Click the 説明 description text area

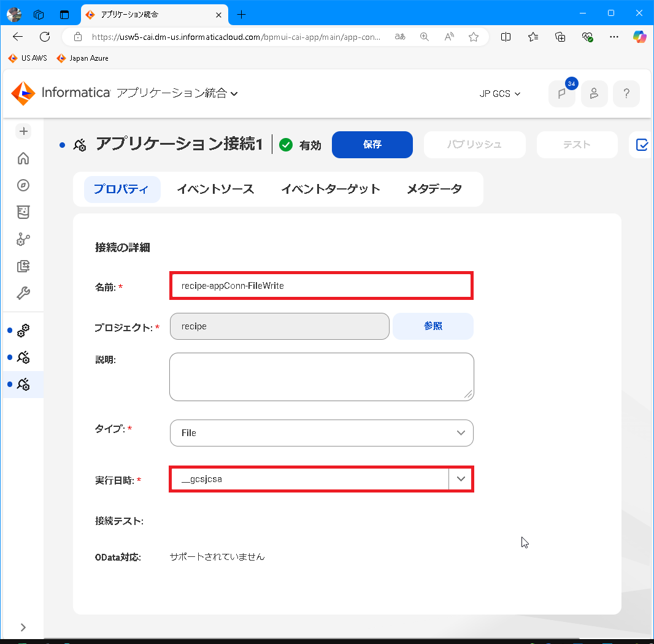321,377
